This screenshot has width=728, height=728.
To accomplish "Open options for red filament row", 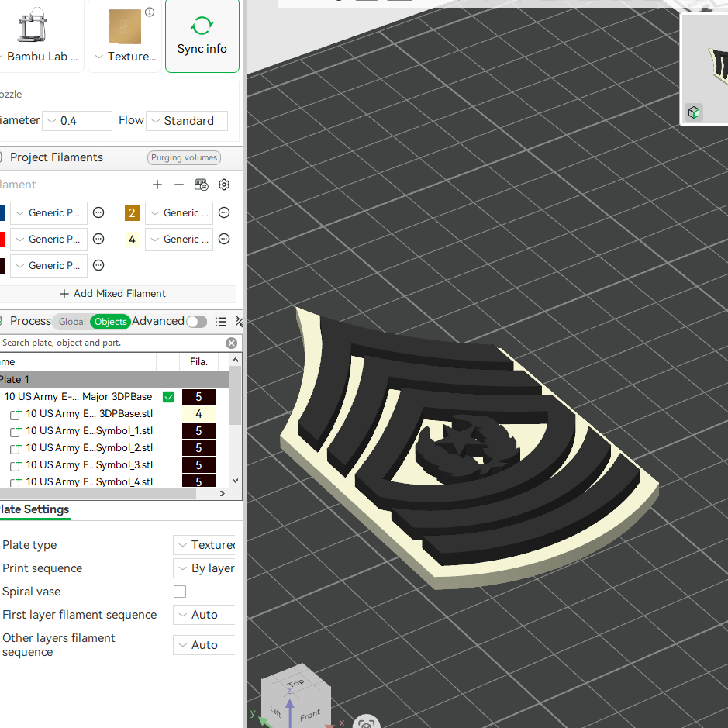I will pos(98,239).
